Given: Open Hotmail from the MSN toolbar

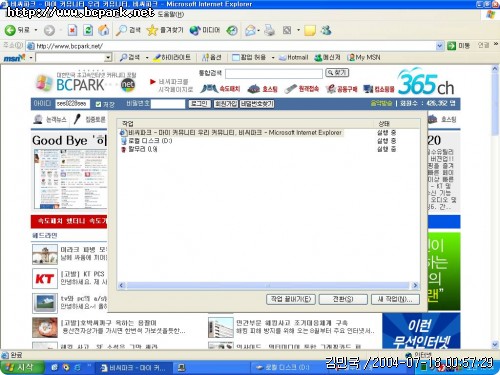Looking at the screenshot, I should (294, 58).
